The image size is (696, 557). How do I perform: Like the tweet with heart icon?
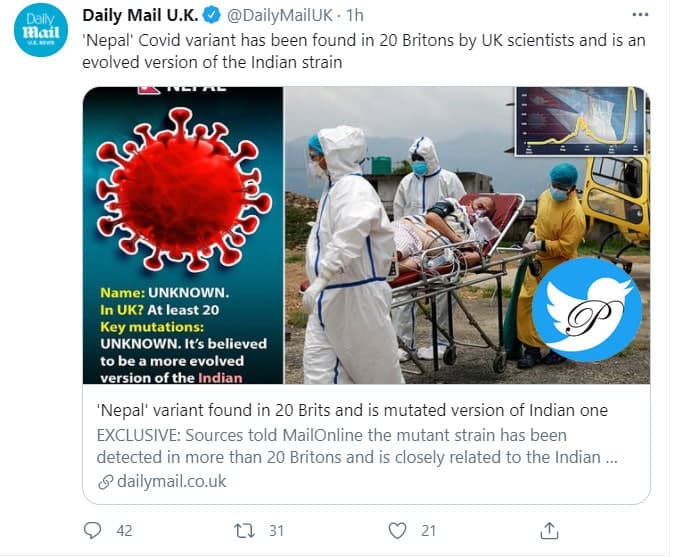(398, 530)
